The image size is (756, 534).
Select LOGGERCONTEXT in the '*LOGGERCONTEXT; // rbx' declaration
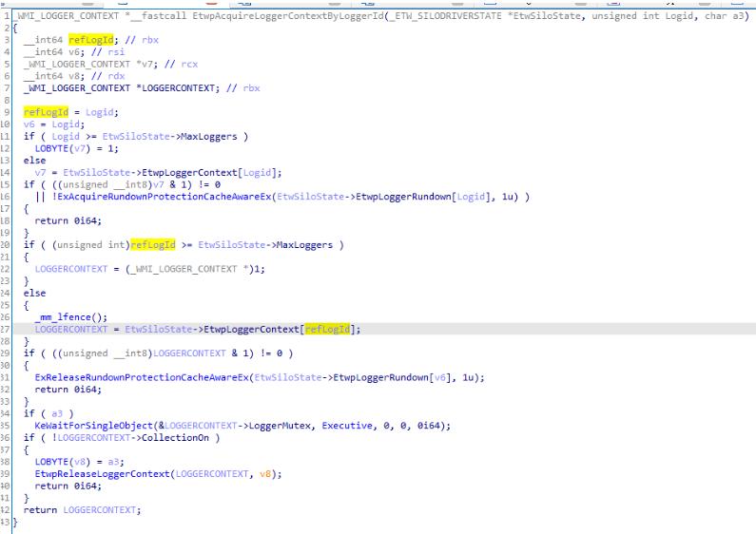pyautogui.click(x=181, y=87)
